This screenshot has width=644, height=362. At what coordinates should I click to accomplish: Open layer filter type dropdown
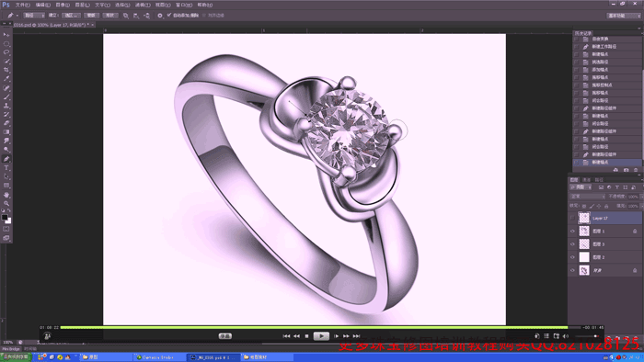(581, 187)
